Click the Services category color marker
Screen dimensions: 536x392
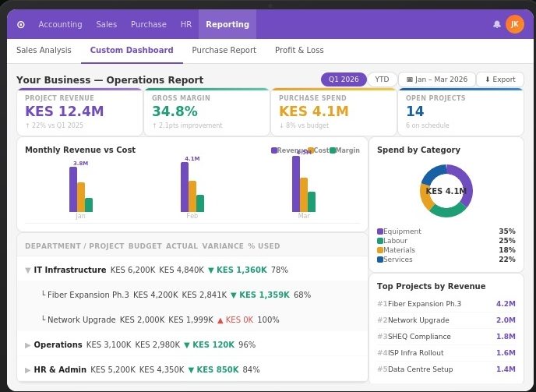coord(380,260)
